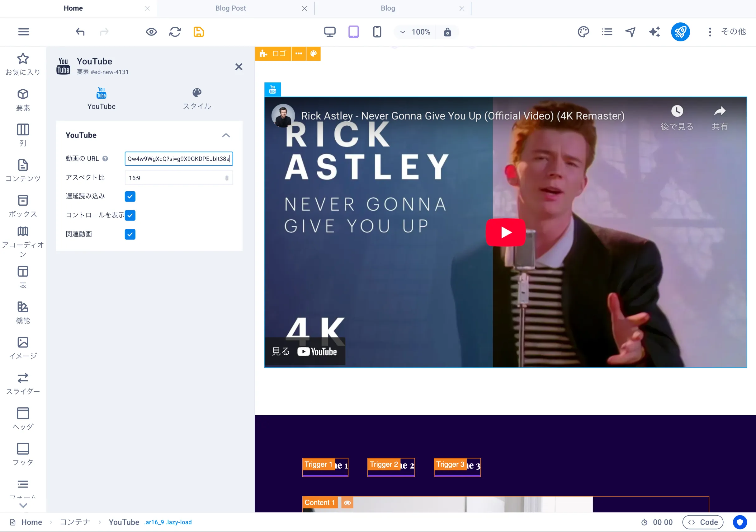Switch to tablet viewport icon
The image size is (756, 532).
point(353,32)
